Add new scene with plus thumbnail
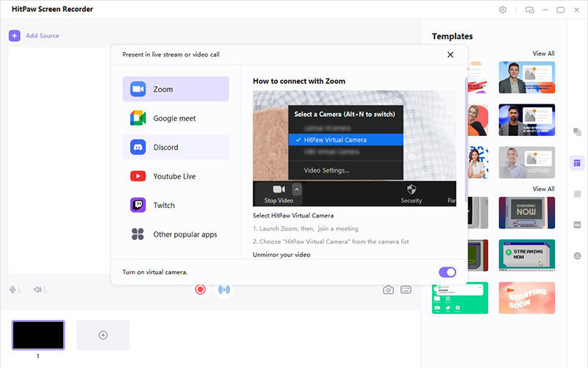 [103, 335]
